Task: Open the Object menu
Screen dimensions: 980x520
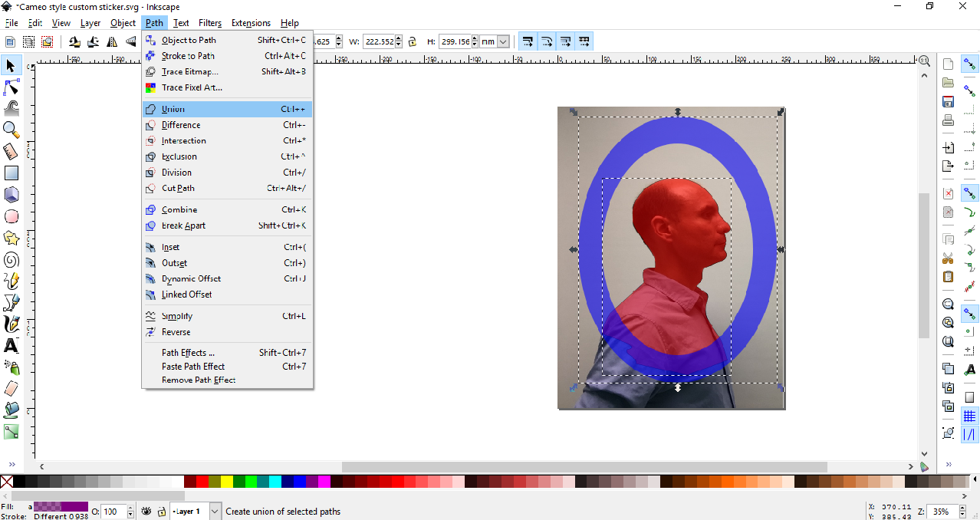Action: [123, 23]
